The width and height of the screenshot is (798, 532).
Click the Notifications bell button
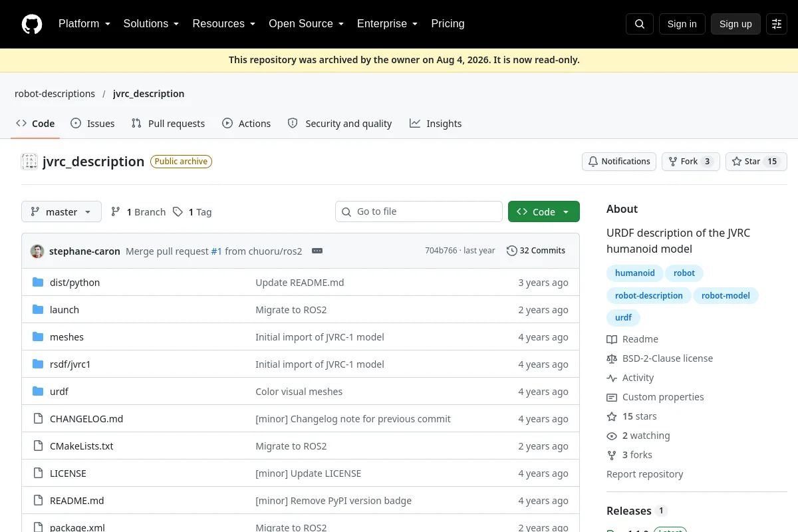[619, 162]
